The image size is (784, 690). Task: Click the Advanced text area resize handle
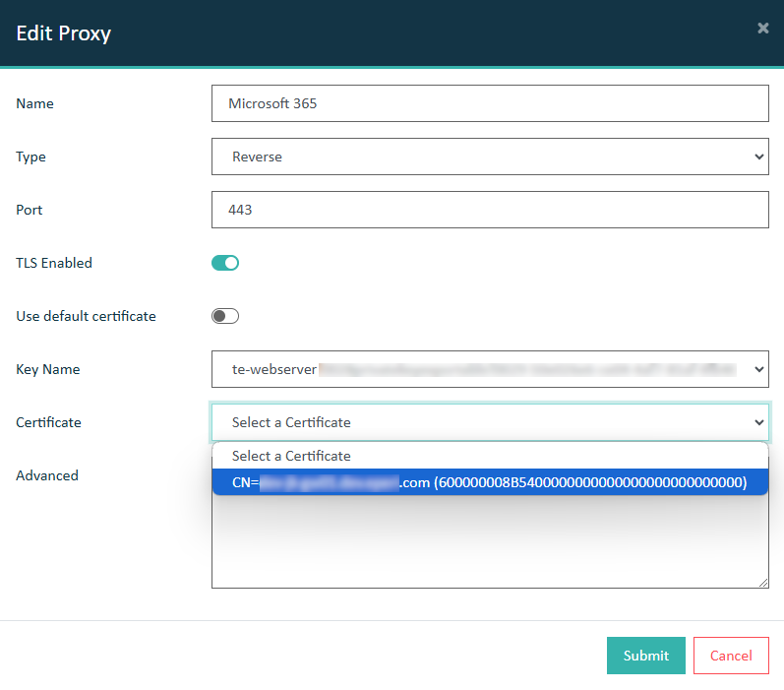click(763, 583)
